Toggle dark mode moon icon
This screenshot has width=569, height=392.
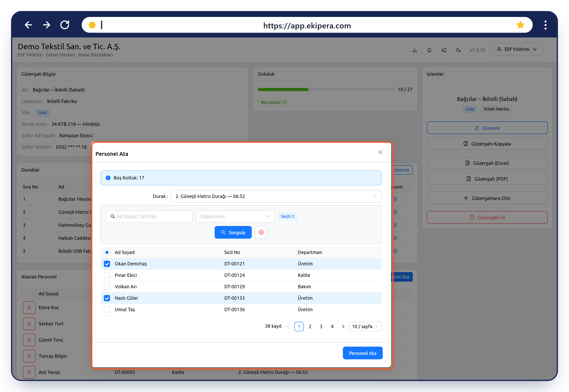459,50
